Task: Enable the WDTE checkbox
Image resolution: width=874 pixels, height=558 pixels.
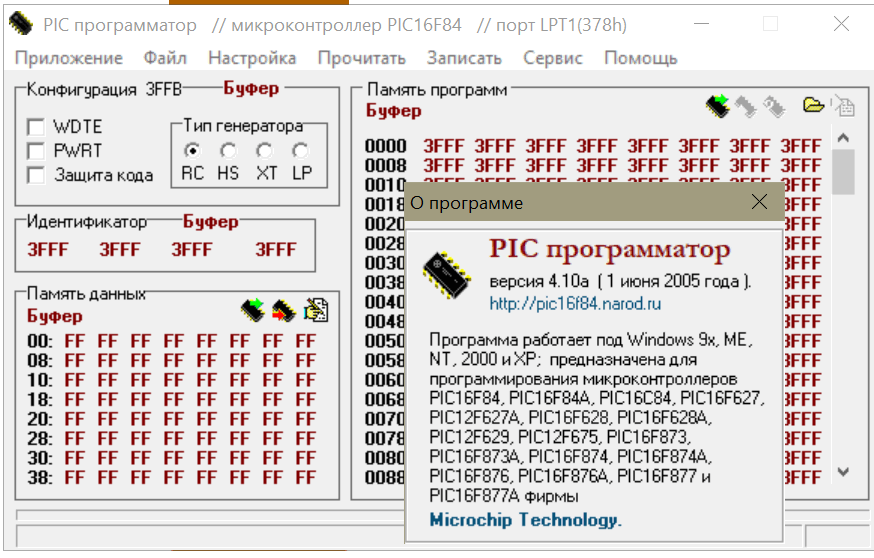Action: coord(36,127)
